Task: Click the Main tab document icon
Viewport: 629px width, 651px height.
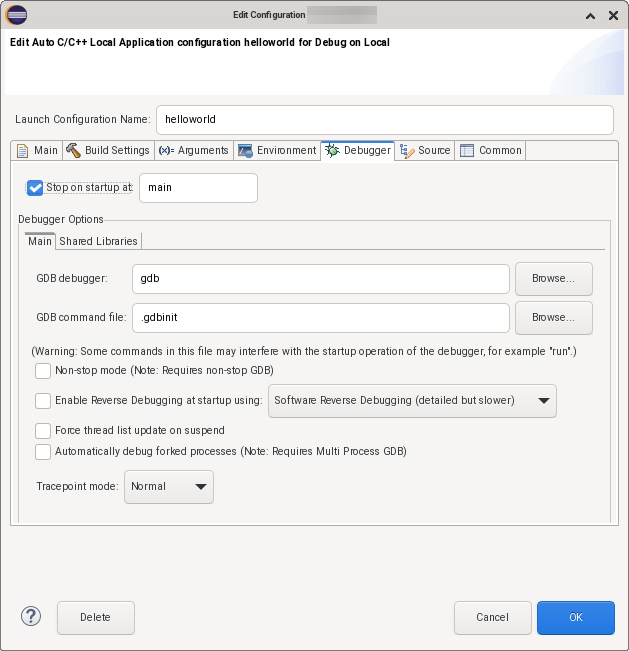Action: coord(22,151)
